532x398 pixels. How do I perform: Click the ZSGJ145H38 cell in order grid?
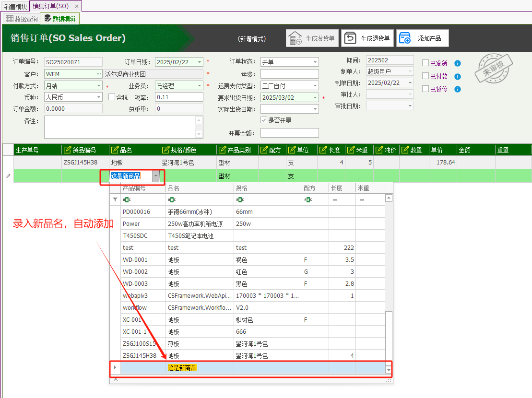pyautogui.click(x=85, y=163)
